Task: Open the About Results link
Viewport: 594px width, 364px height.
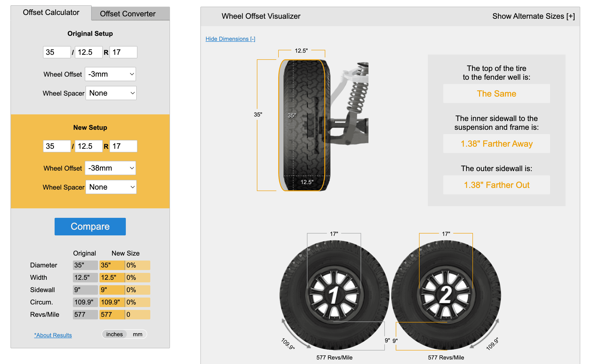Action: tap(53, 335)
